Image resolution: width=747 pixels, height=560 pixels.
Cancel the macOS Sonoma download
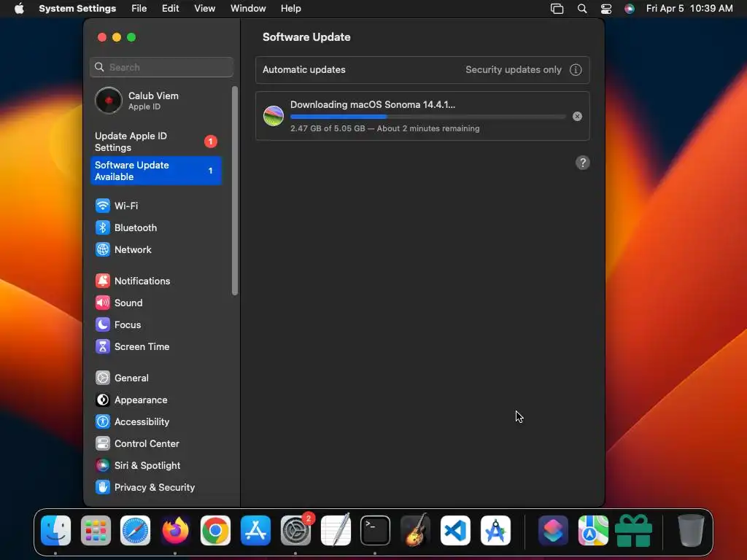(x=577, y=116)
